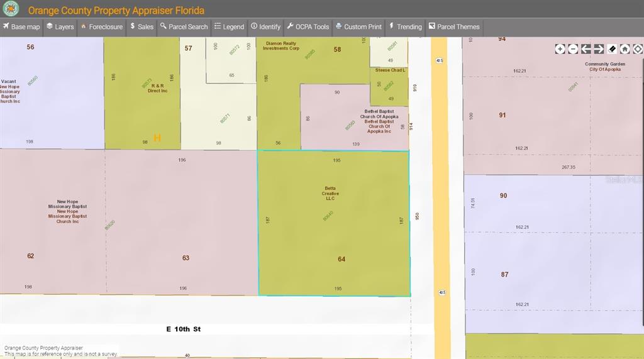Go to next map extent arrow
644x359 pixels.
(x=599, y=49)
